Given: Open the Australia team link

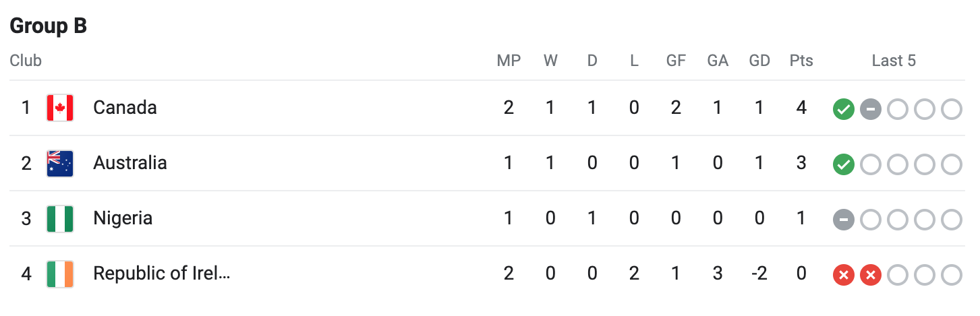Looking at the screenshot, I should (x=130, y=163).
